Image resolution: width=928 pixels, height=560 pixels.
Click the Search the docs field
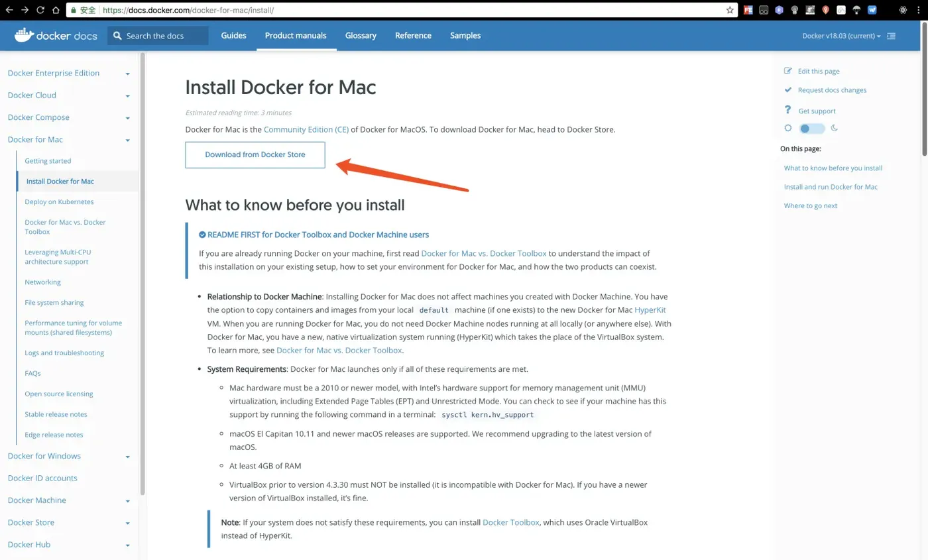pos(158,36)
